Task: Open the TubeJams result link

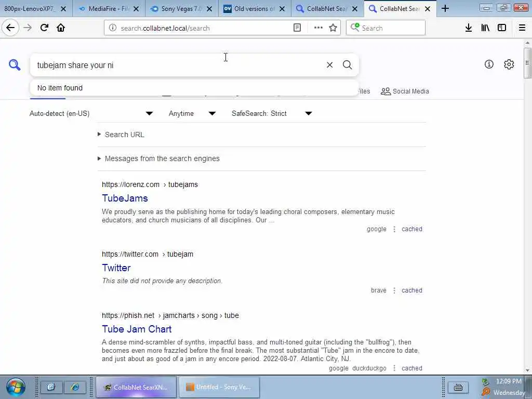Action: pyautogui.click(x=125, y=198)
